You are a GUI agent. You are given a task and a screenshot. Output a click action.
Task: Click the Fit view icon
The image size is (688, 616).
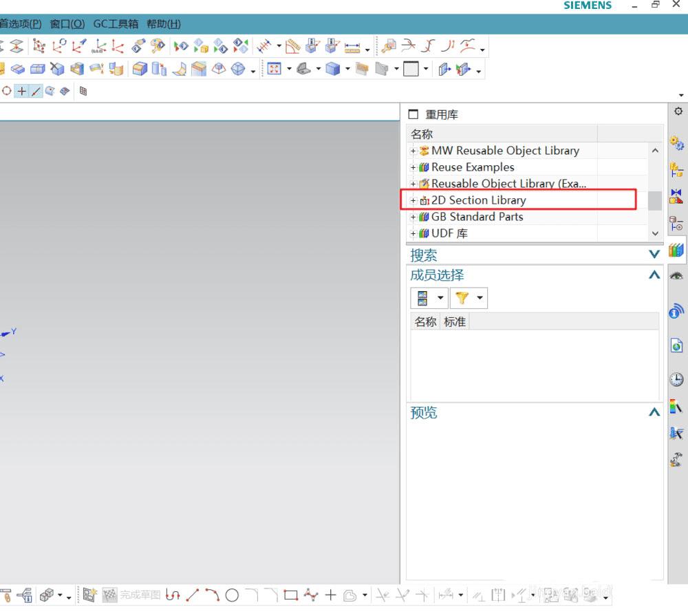click(275, 69)
